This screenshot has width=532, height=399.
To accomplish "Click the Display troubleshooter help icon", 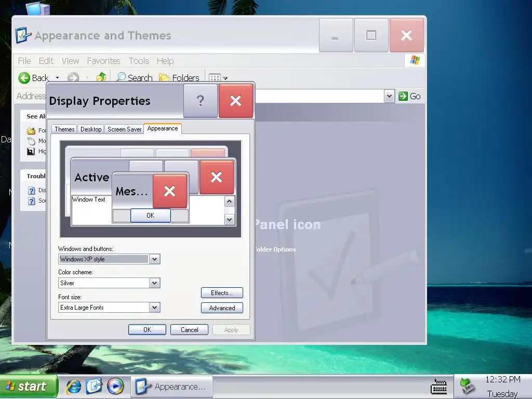I will (31, 191).
